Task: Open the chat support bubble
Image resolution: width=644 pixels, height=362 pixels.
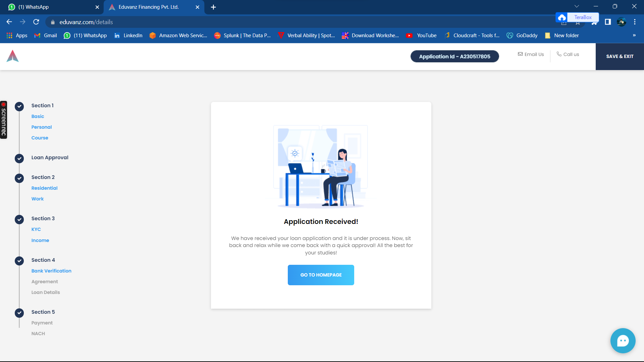Action: pos(623,341)
